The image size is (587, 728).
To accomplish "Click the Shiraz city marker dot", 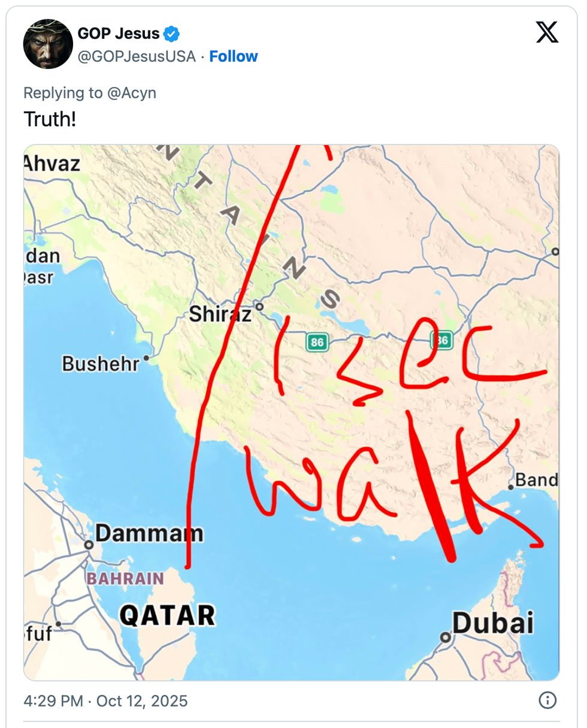I will (259, 306).
